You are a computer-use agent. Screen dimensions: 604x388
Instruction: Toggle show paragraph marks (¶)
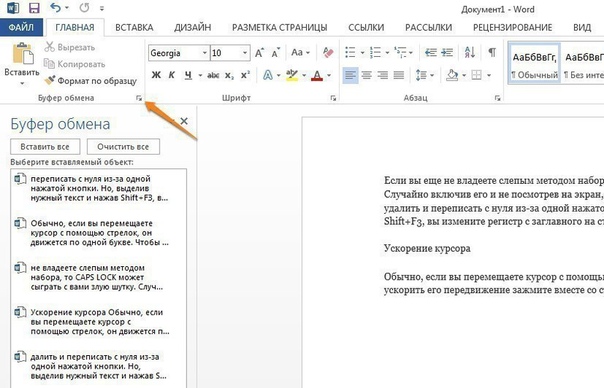[x=492, y=52]
